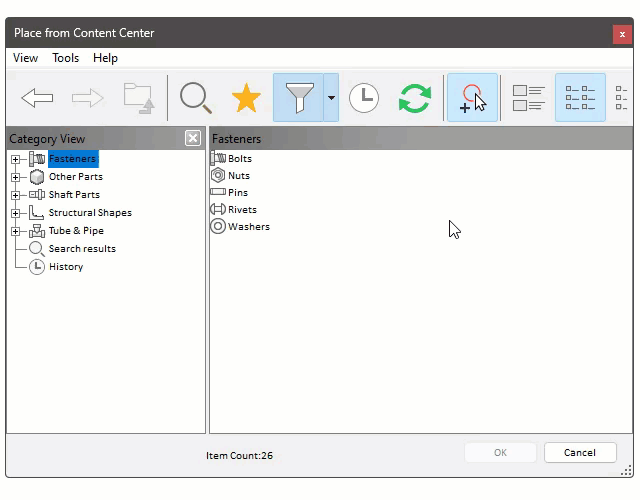Open the Nuts category in Fasteners list
The image size is (640, 500).
(239, 176)
